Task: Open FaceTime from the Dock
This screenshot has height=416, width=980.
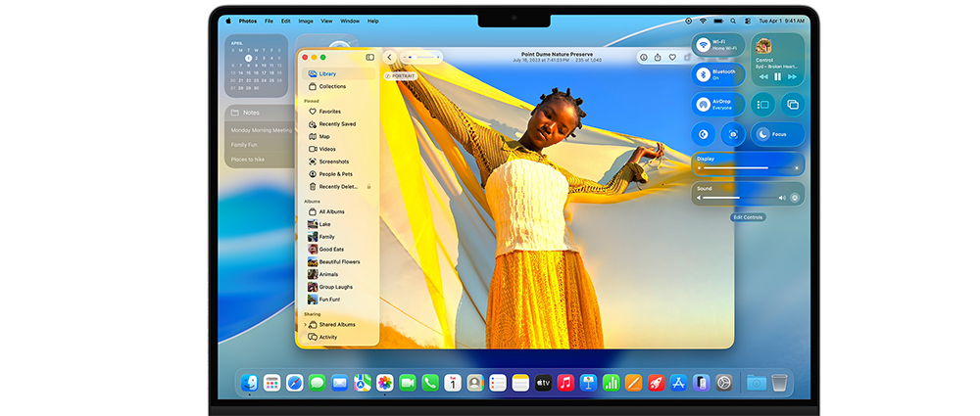Action: (408, 383)
